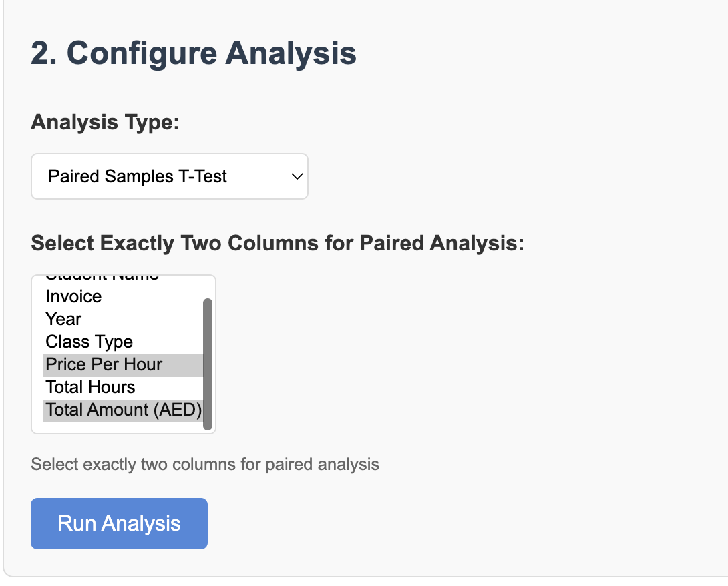Click the helper text about selecting two columns
The height and width of the screenshot is (586, 728).
coord(205,464)
